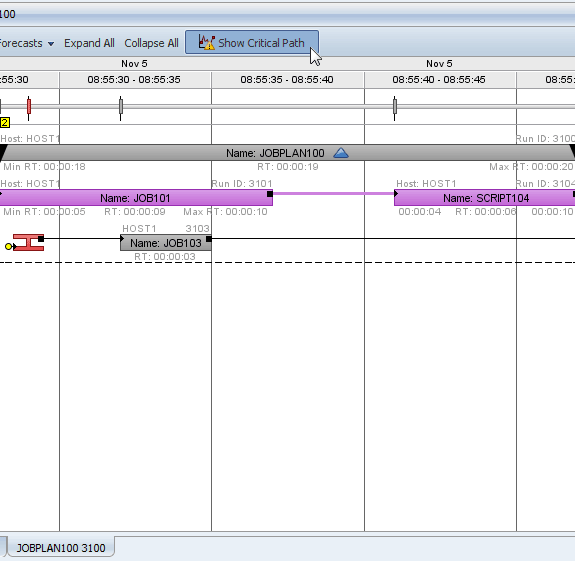Viewport: 575px width, 561px height.
Task: Click the gray marker in 08:55:30-08:55:35 column
Action: pos(121,107)
